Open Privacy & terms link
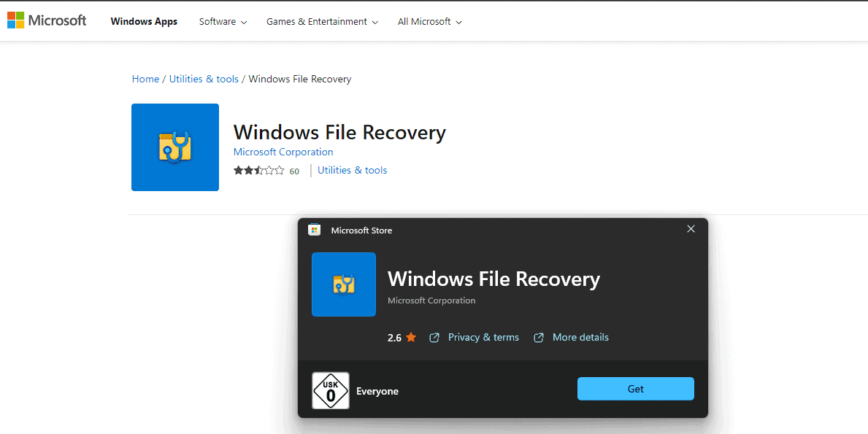Screen dimensions: 868x434 click(x=483, y=337)
